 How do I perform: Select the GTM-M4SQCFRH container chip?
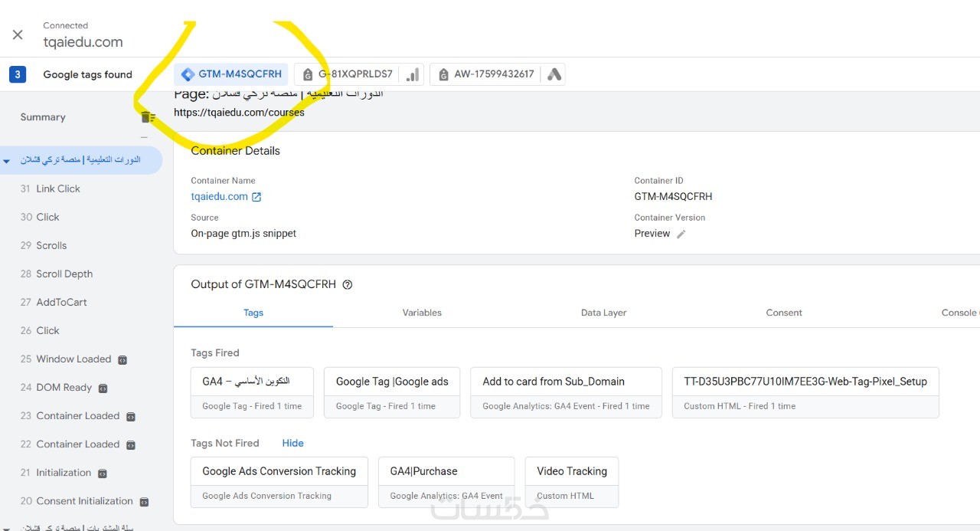[x=231, y=74]
